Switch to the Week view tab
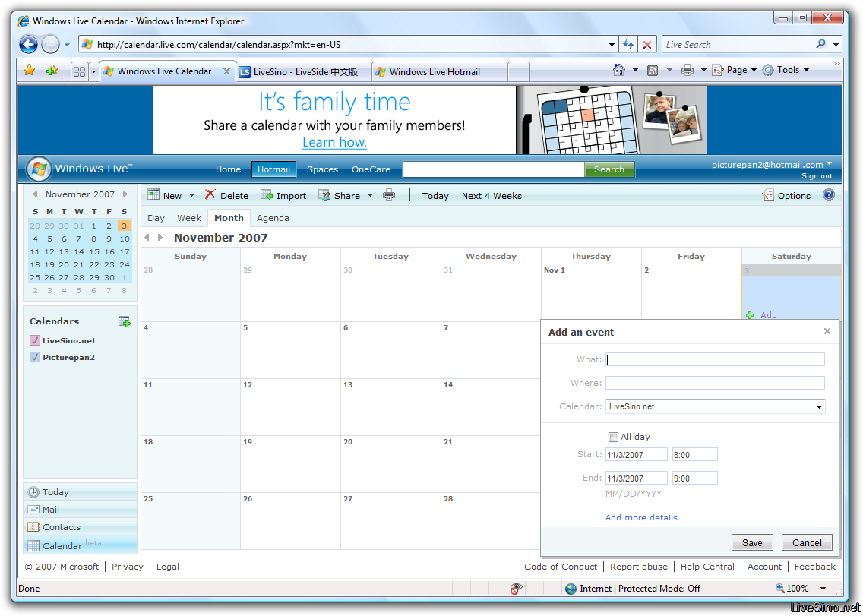This screenshot has width=863, height=616. click(188, 218)
